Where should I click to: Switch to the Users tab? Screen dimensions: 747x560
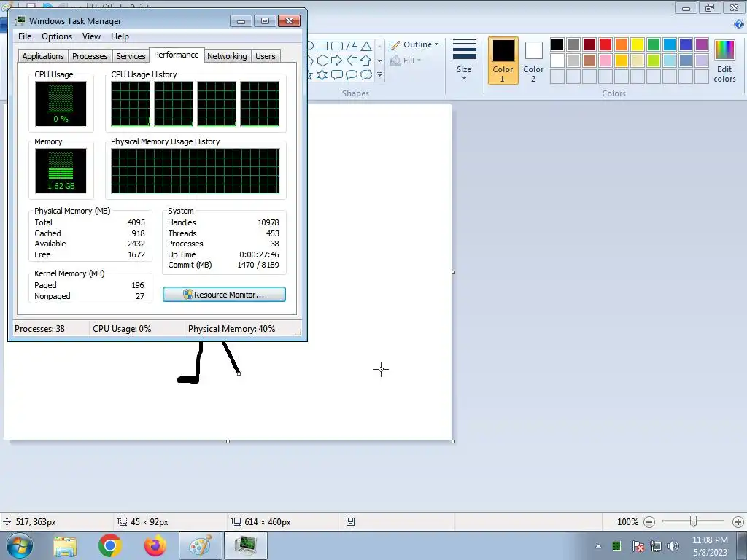265,56
